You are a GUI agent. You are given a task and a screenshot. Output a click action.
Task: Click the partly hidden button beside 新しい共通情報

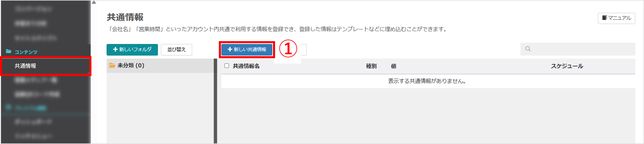304,49
